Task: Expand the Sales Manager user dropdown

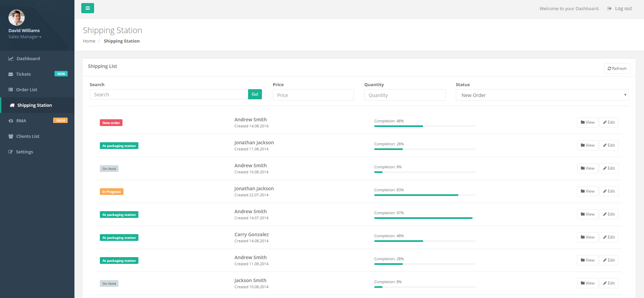Action: click(25, 37)
